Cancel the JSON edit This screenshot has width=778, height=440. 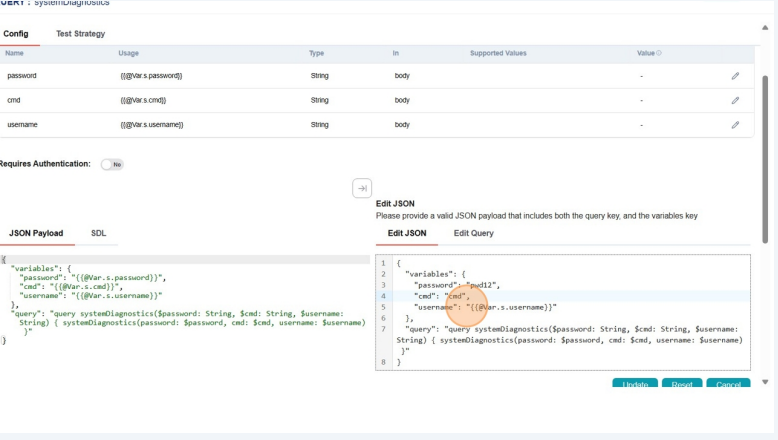(728, 384)
